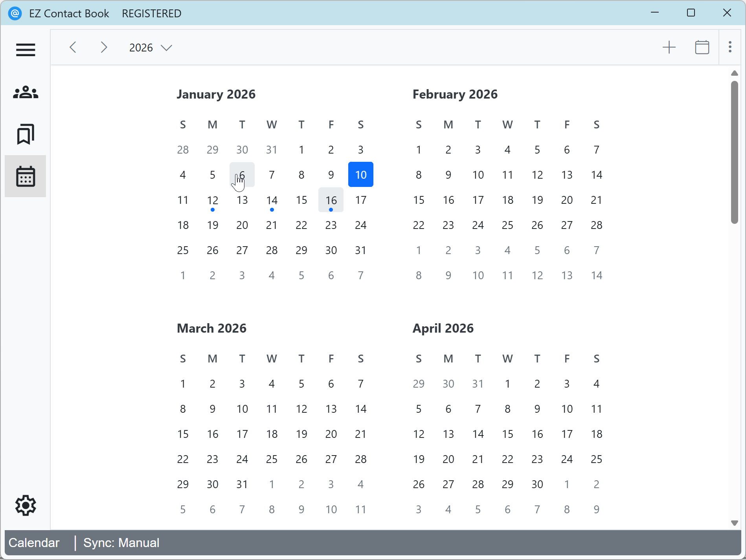Click the EZ Contact Book app logo
The height and width of the screenshot is (560, 746).
tap(15, 13)
